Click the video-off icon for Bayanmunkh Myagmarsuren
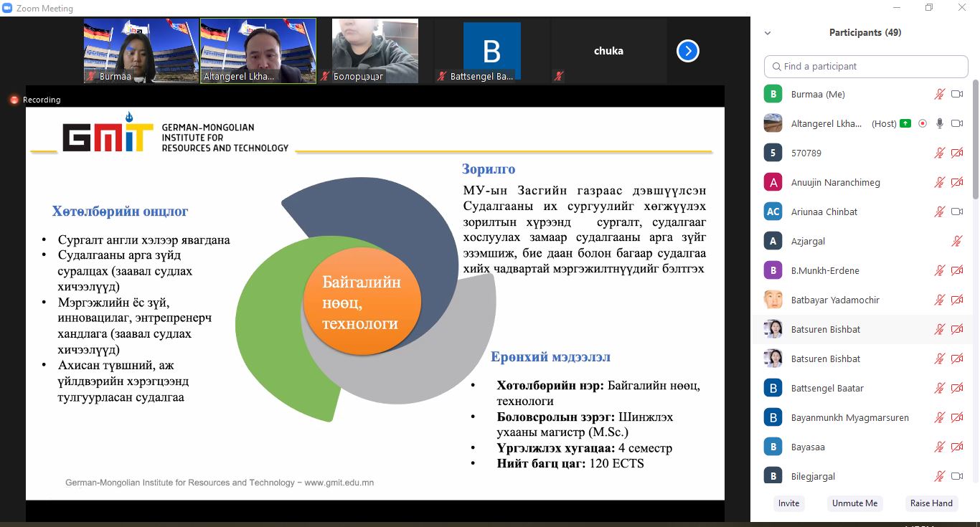The image size is (980, 527). point(957,417)
